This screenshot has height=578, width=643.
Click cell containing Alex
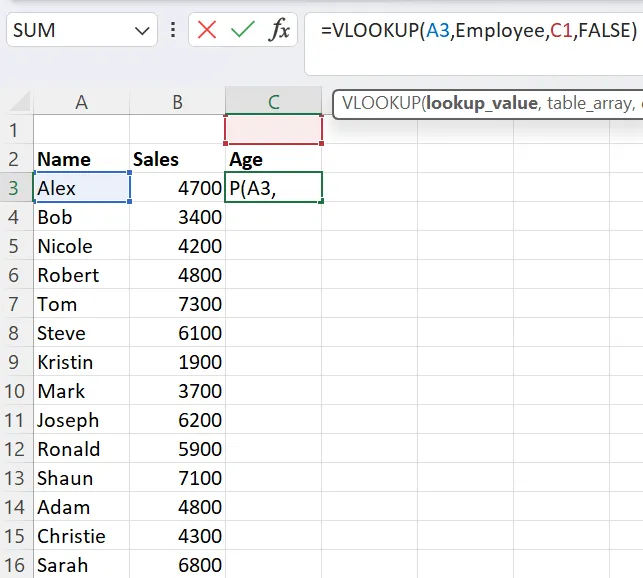[81, 188]
